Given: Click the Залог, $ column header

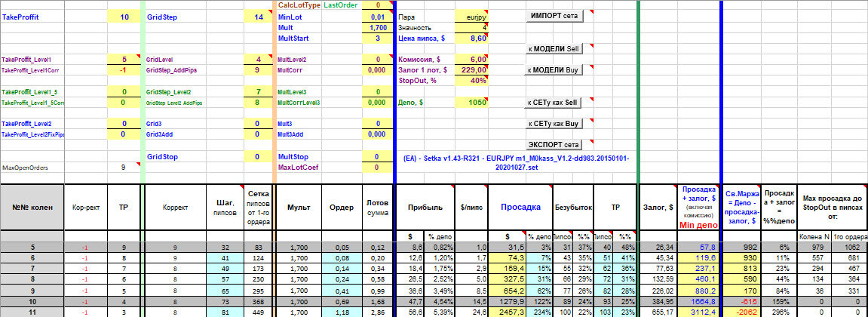Looking at the screenshot, I should coord(659,208).
